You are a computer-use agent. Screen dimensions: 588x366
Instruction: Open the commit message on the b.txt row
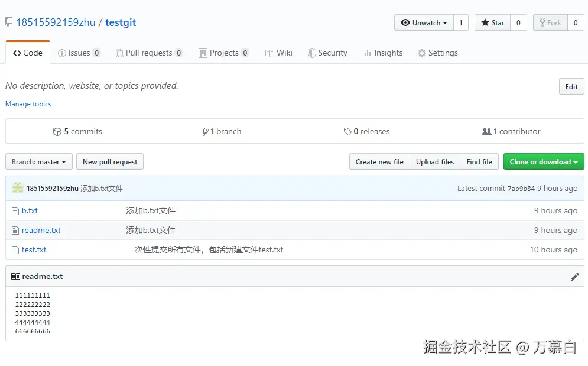click(151, 210)
